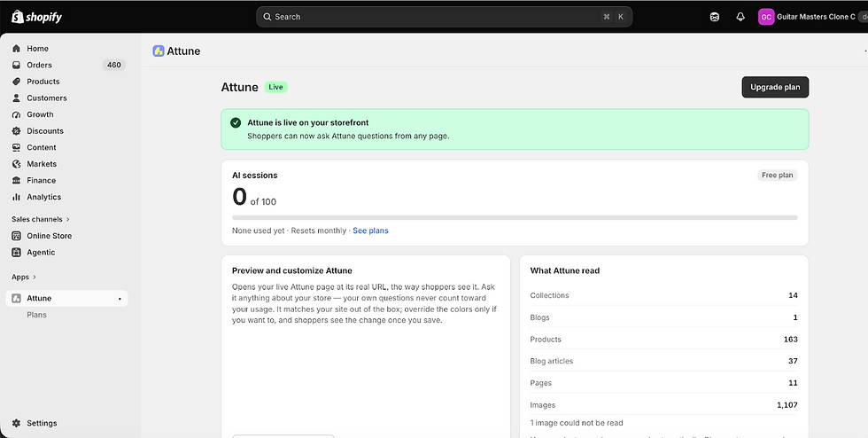
Task: Click the search magnifier icon
Action: 267,17
